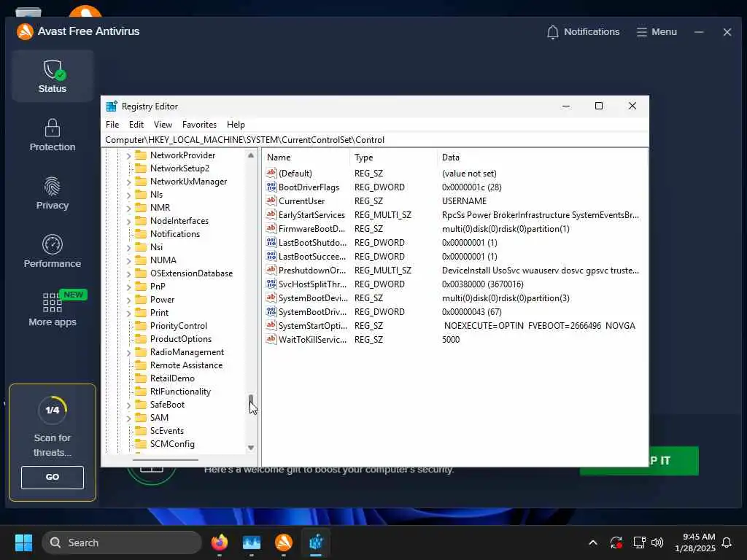Select the SCMConfig key
Screen dimensions: 747x560
tap(172, 444)
